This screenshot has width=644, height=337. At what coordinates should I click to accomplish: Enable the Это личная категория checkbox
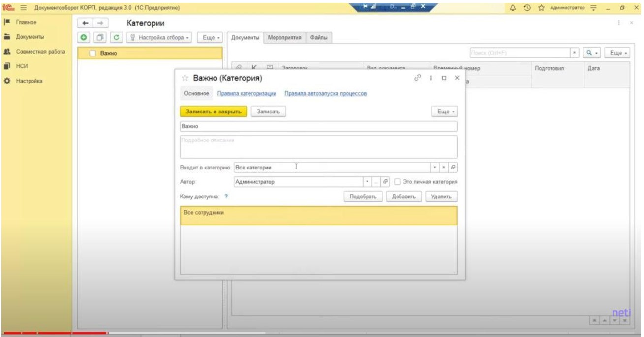(398, 182)
